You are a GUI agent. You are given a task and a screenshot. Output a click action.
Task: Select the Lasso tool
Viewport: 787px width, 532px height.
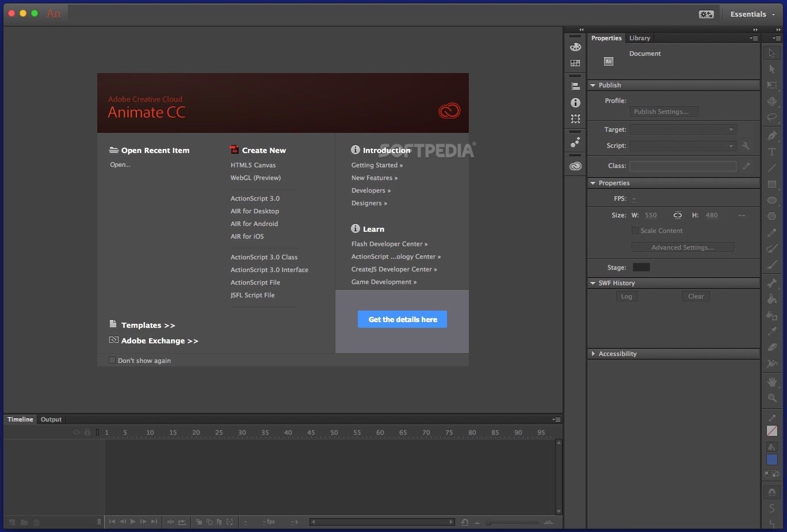[x=772, y=117]
